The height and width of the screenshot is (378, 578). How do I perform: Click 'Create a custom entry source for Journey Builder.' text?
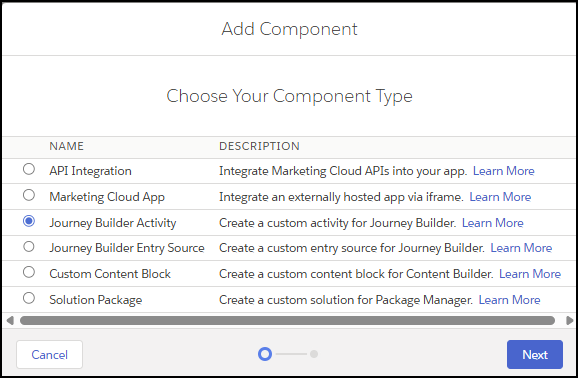pos(352,248)
